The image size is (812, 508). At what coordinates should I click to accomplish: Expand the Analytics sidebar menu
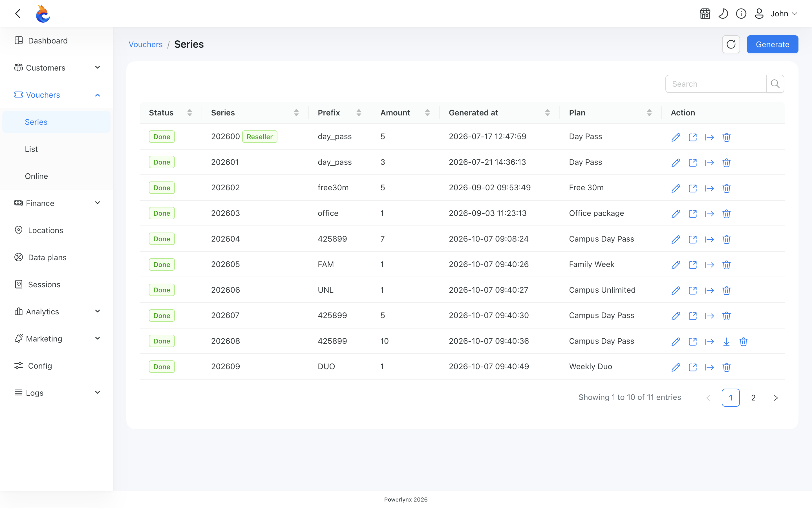point(56,312)
